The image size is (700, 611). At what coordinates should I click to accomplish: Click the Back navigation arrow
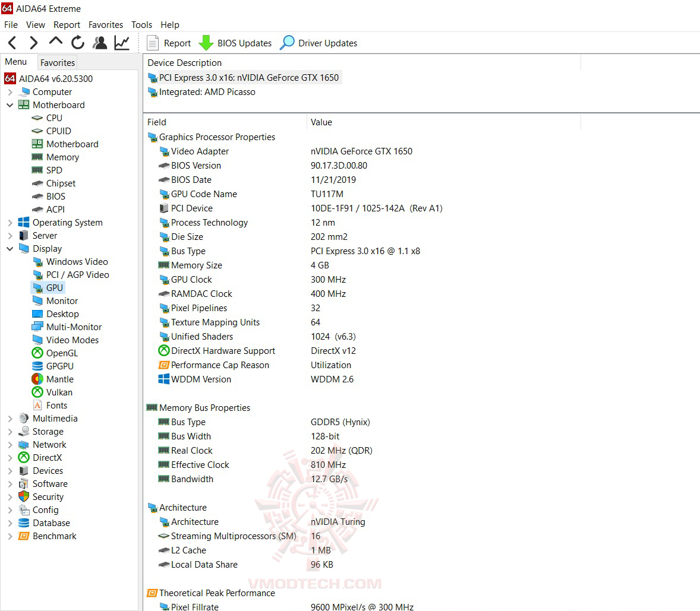(12, 43)
